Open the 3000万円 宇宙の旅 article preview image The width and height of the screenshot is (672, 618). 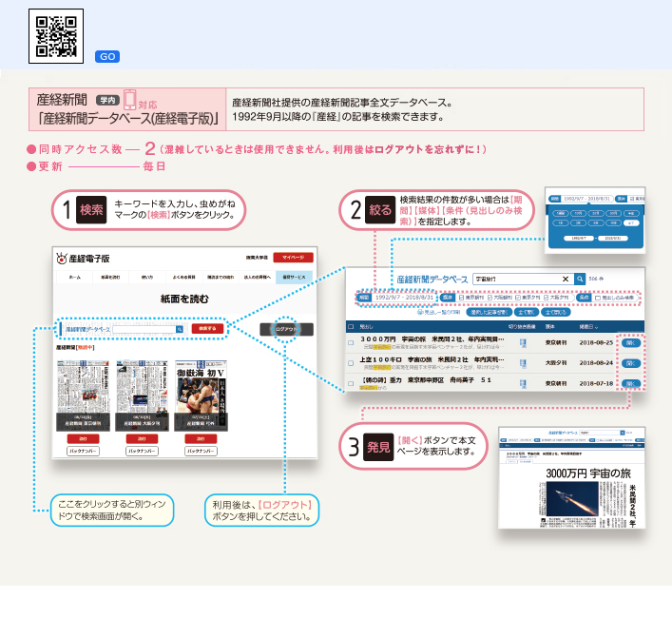pos(571,477)
